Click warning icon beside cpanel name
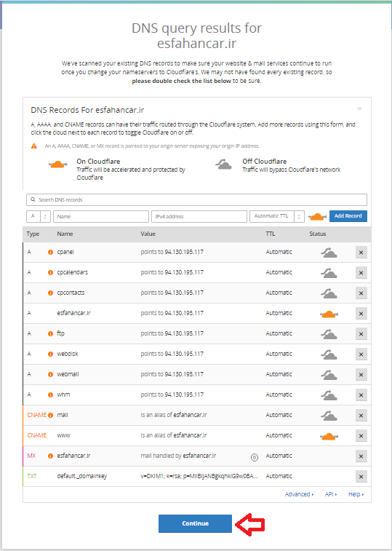 click(50, 253)
